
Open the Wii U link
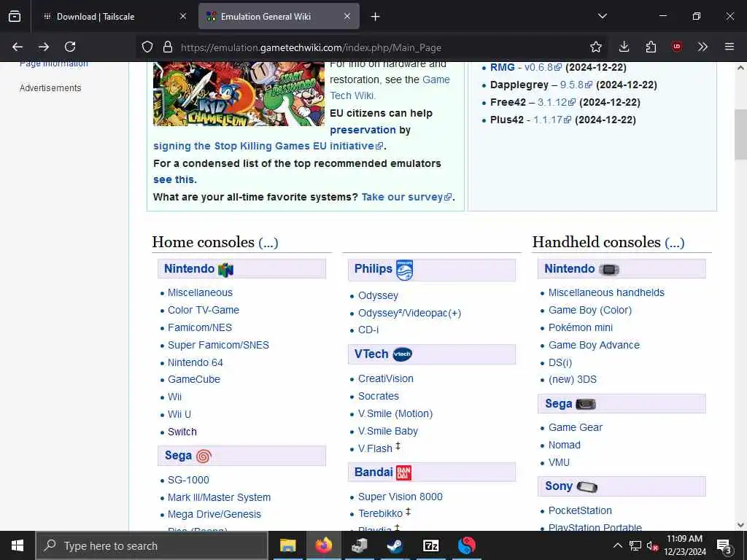(x=179, y=414)
